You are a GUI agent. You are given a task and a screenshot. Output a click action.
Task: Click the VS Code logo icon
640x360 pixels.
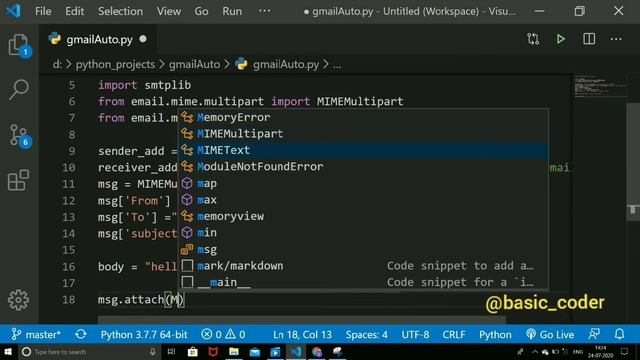pyautogui.click(x=13, y=11)
